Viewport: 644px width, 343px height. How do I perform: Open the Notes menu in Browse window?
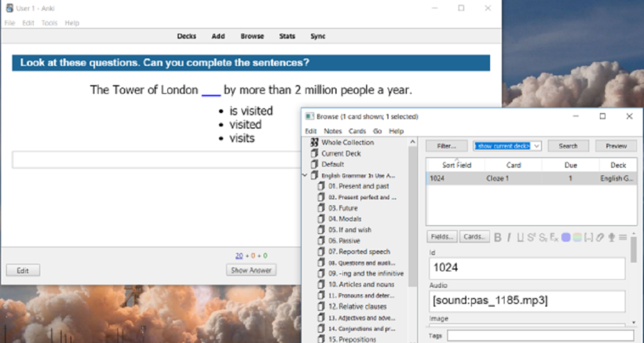[333, 131]
